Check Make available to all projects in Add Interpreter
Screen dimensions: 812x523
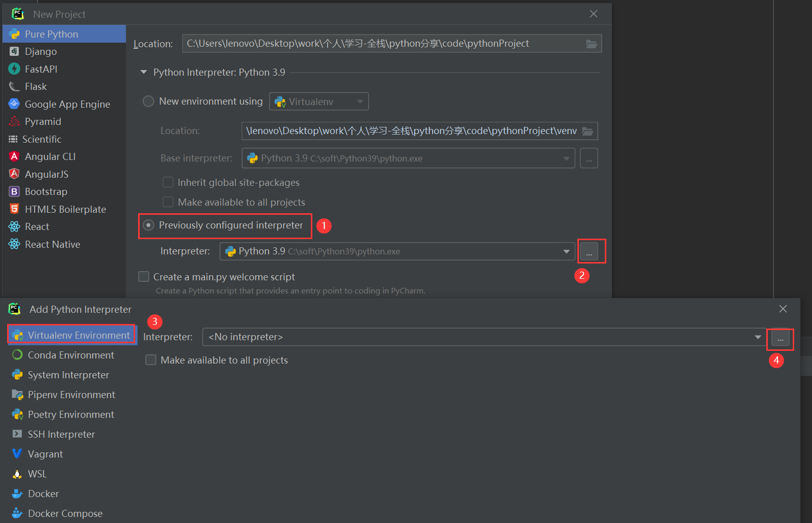151,360
